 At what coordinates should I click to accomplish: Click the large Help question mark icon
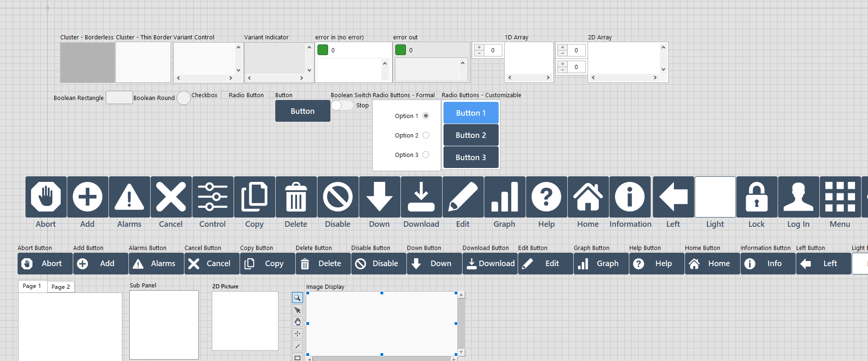point(546,197)
